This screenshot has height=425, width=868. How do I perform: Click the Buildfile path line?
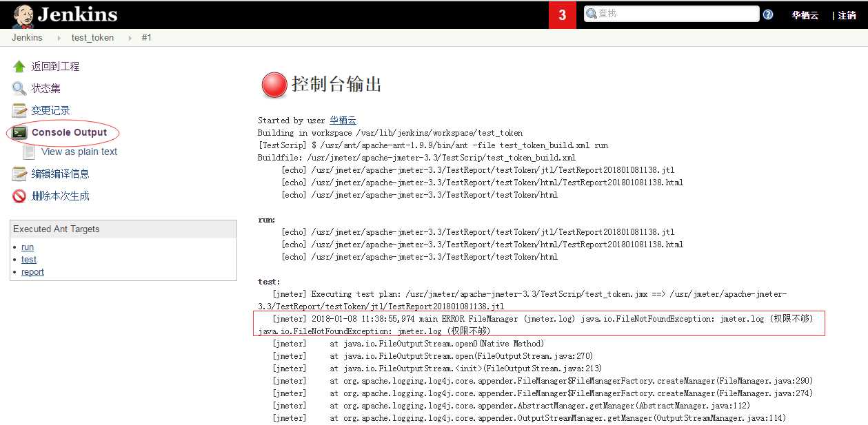coord(416,158)
